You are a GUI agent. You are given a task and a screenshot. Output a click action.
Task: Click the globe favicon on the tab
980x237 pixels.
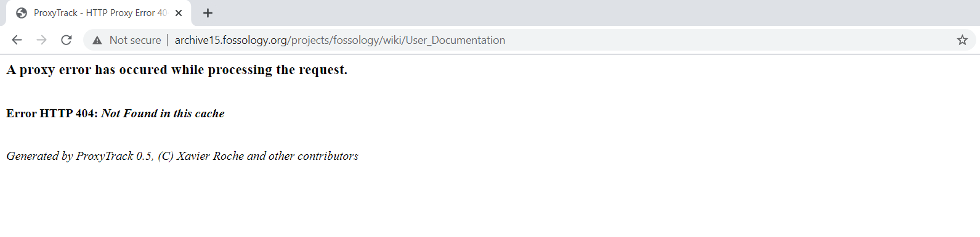(22, 13)
